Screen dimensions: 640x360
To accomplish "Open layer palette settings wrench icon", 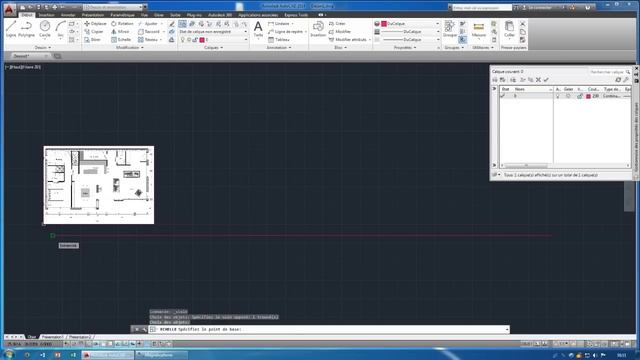I will (x=626, y=80).
